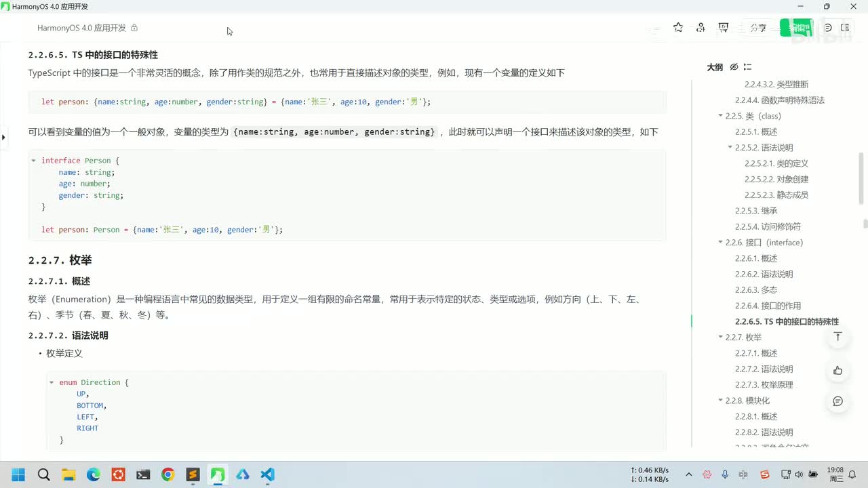Click the 分享 share button
This screenshot has width=868, height=488.
(x=758, y=28)
